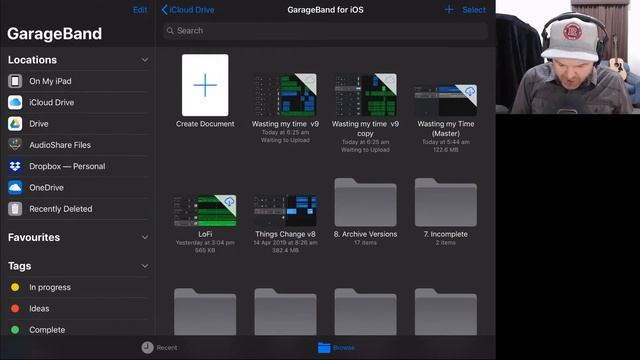
Task: Tap the Create Document tile
Action: (x=205, y=85)
